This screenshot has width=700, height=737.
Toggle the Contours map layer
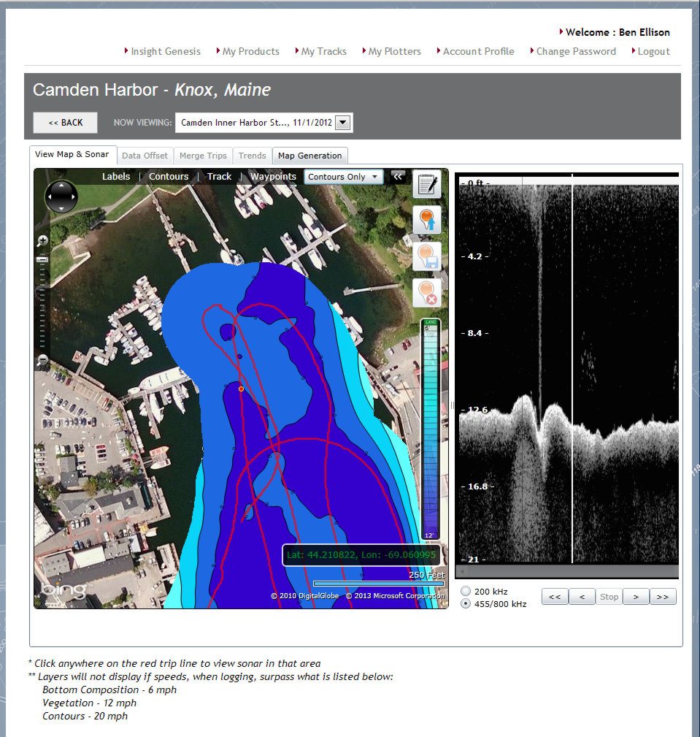(169, 177)
